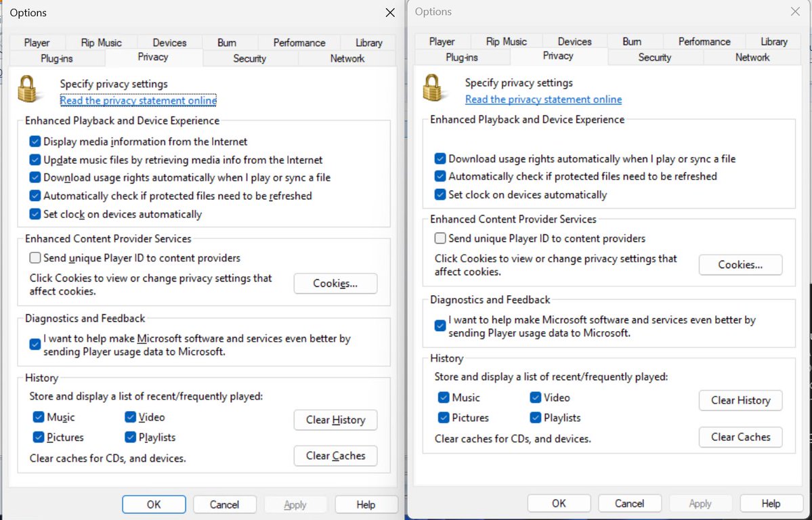This screenshot has width=812, height=520.
Task: Select Network tab in left window
Action: [347, 58]
